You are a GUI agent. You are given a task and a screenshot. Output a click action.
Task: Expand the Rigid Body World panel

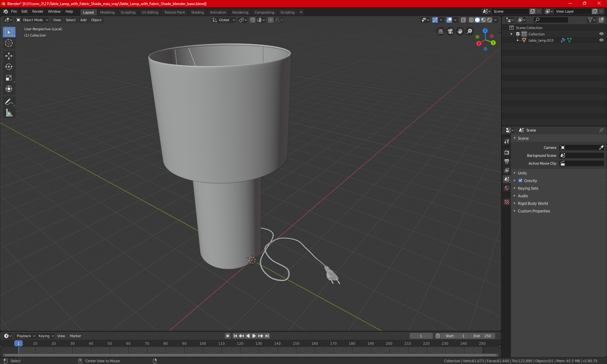(x=533, y=203)
